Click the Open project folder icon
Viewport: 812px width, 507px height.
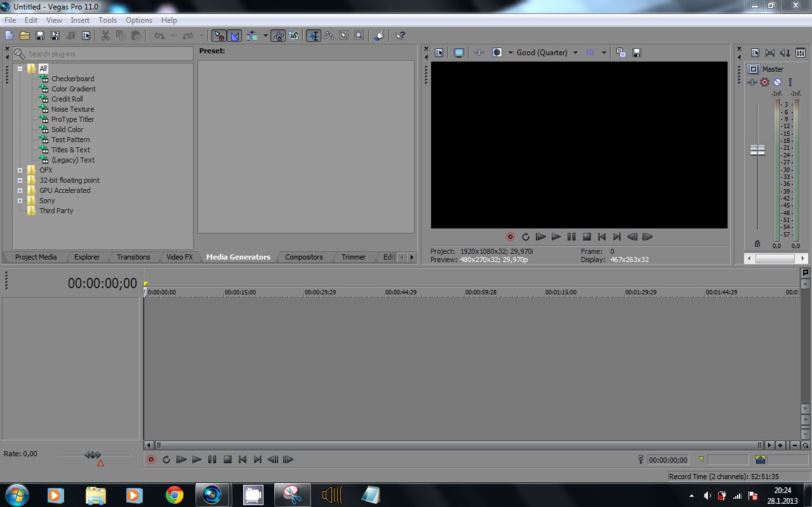coord(24,36)
